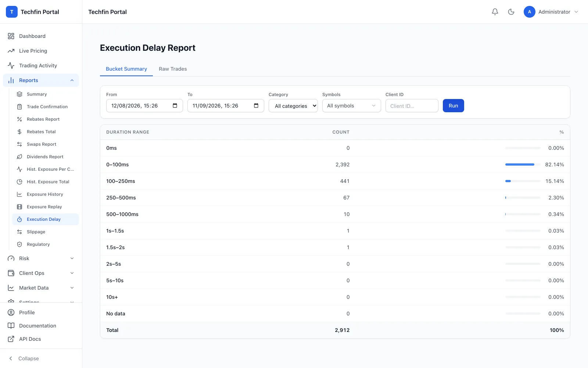Click the Techfin Portal logo icon
Screen dimensions: 588x368
tap(12, 12)
